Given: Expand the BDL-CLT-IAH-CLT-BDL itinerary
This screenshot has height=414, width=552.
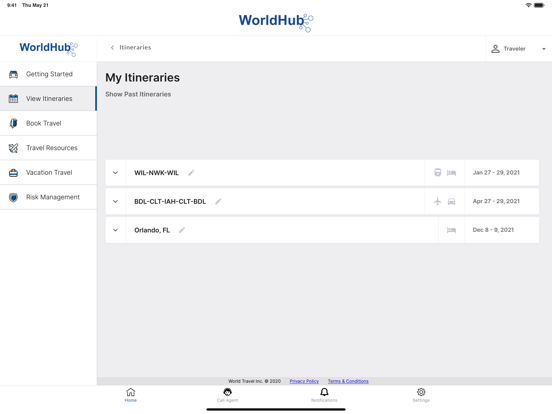Looking at the screenshot, I should pyautogui.click(x=115, y=201).
